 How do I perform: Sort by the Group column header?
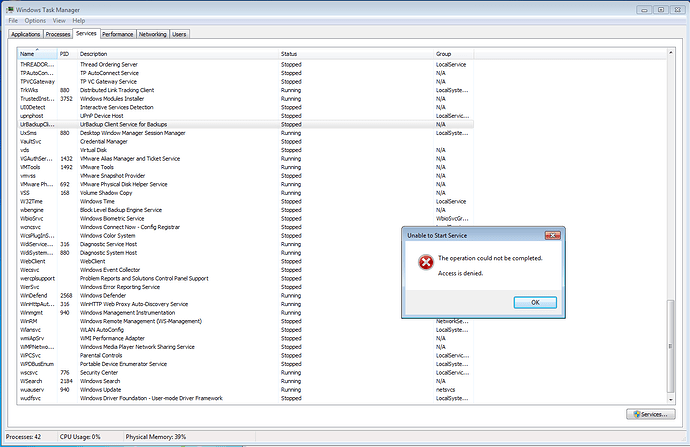pyautogui.click(x=454, y=54)
